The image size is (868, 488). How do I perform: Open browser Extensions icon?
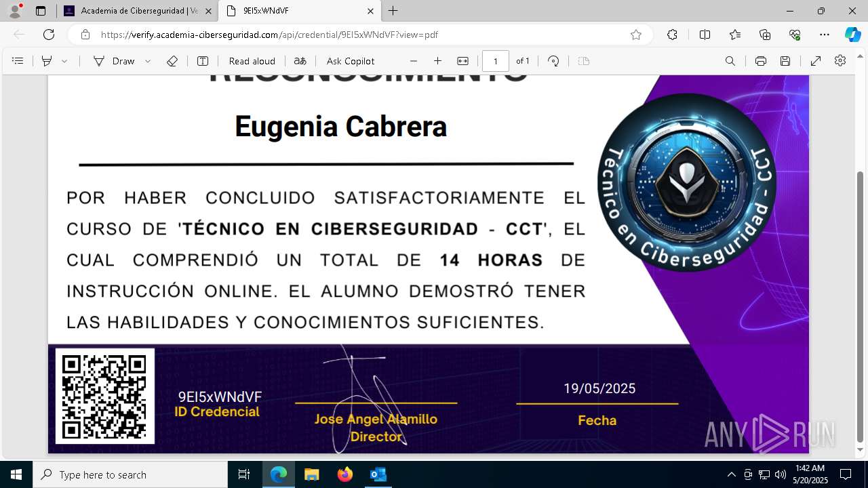[672, 35]
